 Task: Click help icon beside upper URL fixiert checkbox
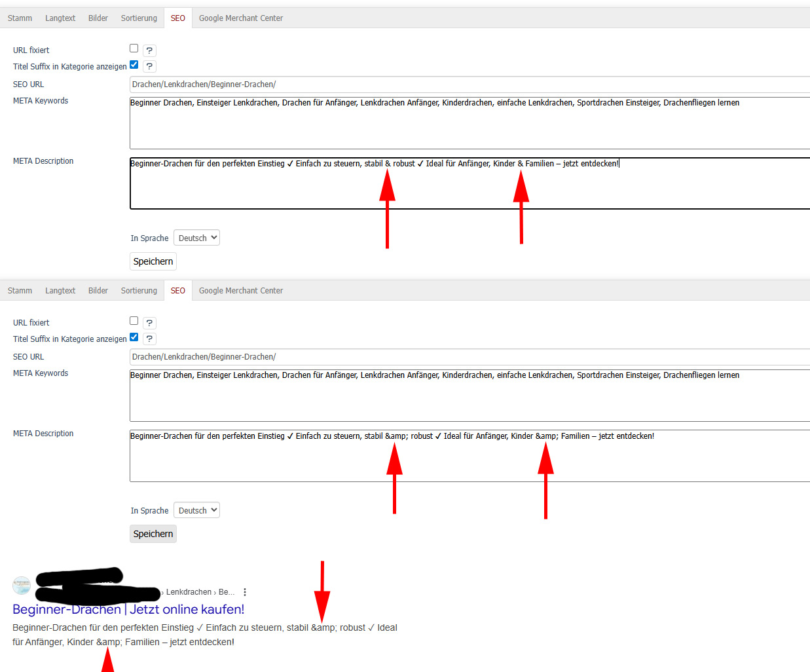point(149,50)
